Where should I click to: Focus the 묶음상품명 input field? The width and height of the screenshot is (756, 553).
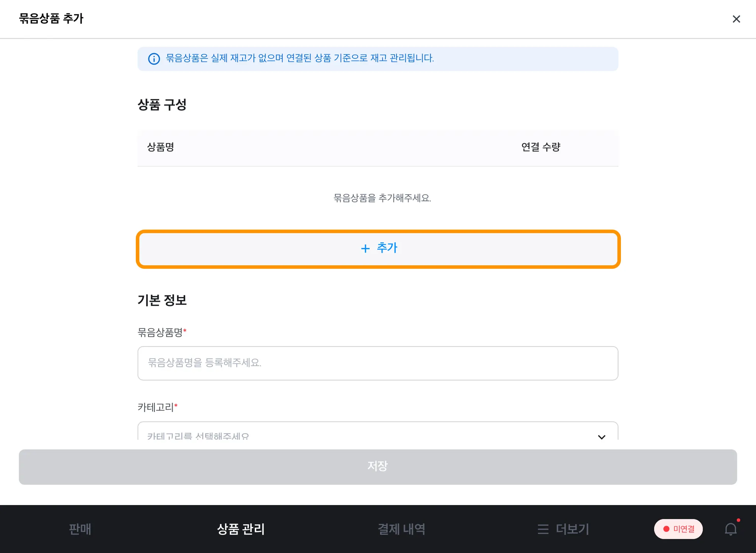378,363
